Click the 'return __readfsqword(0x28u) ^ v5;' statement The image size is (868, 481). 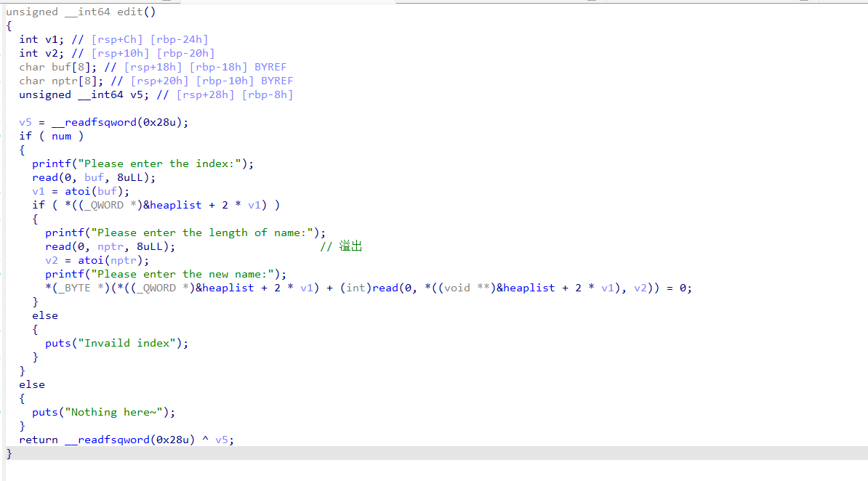point(126,440)
